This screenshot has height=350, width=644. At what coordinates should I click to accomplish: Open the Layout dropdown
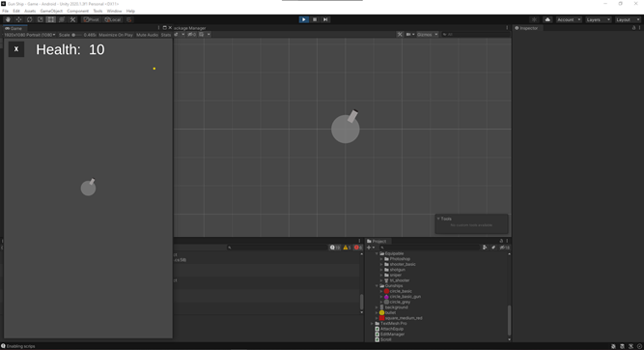[x=628, y=19]
